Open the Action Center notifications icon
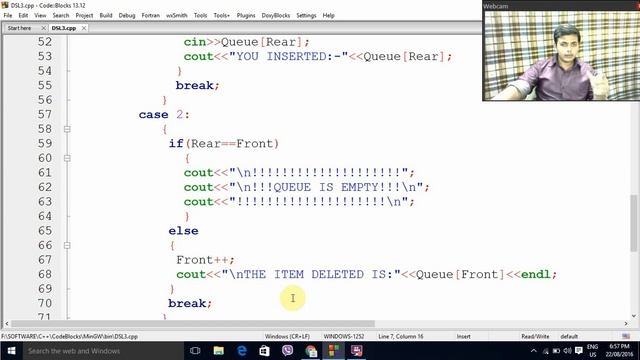Screen dimensions: 640x360 click(x=578, y=351)
